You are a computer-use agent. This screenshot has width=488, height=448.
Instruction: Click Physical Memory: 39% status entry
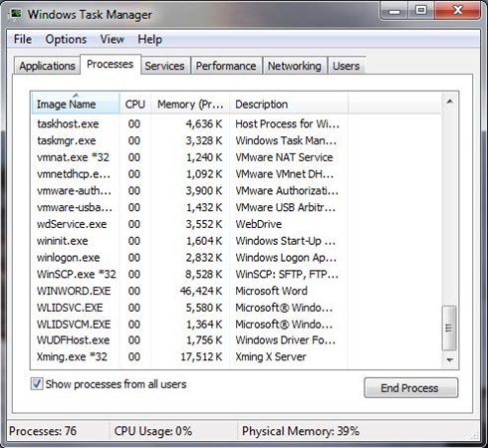point(301,431)
